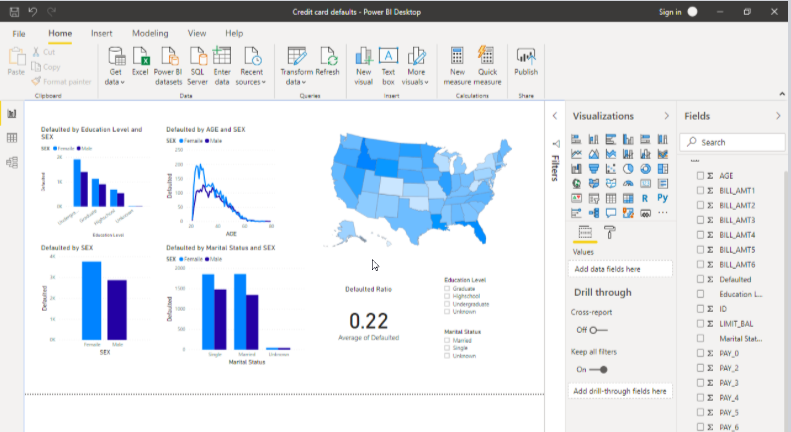The image size is (791, 432).
Task: Select the gauge visual
Action: 628,184
